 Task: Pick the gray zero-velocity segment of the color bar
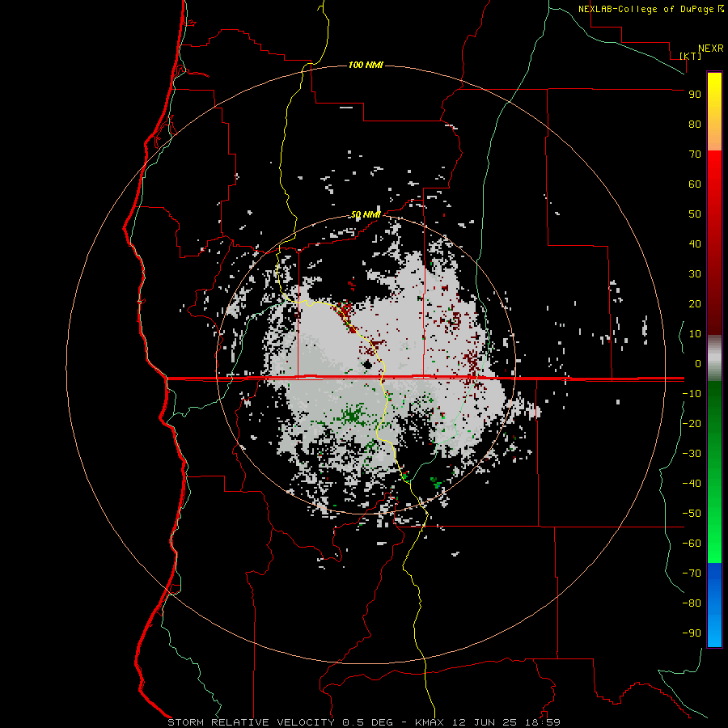pyautogui.click(x=714, y=358)
